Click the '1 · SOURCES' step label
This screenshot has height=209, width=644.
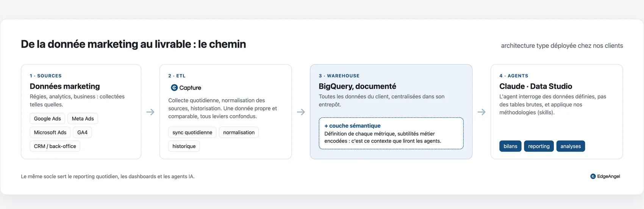coord(46,76)
